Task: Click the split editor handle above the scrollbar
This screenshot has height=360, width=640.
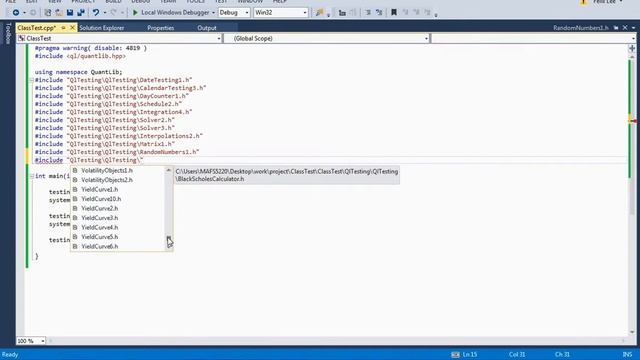Action: [x=632, y=49]
